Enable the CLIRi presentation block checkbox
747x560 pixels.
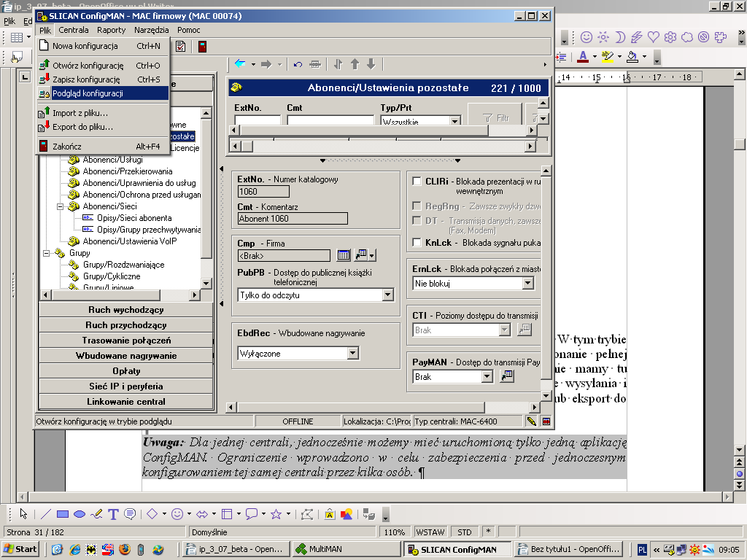[417, 181]
